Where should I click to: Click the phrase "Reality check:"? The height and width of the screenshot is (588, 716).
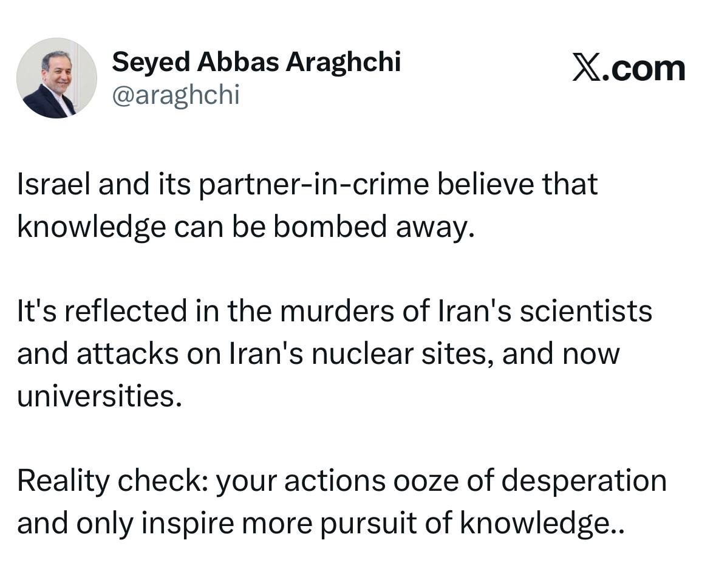tap(113, 481)
